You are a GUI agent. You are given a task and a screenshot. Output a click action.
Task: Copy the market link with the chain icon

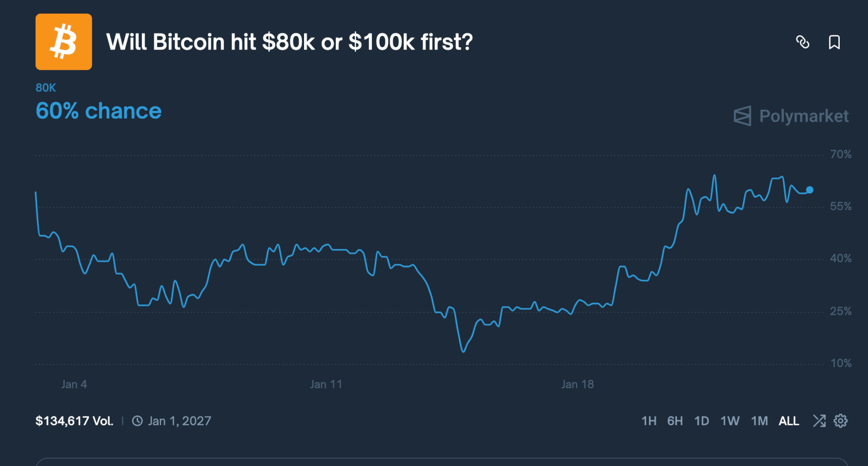click(x=803, y=42)
